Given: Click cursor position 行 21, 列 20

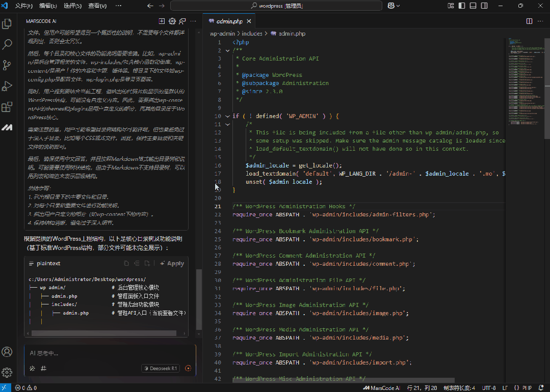Looking at the screenshot, I should click(x=422, y=388).
